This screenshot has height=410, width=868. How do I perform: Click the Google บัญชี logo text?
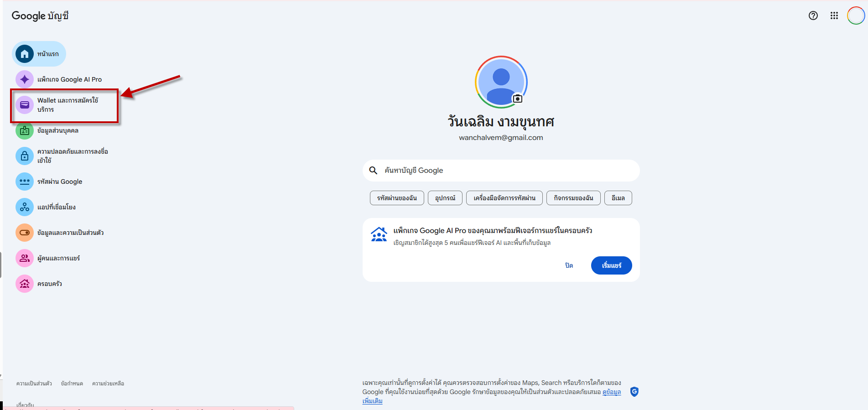40,16
